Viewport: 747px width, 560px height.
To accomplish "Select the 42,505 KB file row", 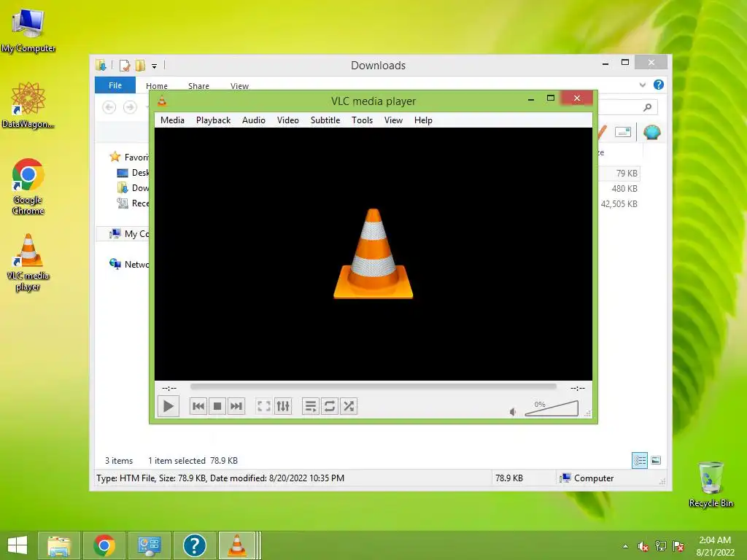I will click(619, 204).
